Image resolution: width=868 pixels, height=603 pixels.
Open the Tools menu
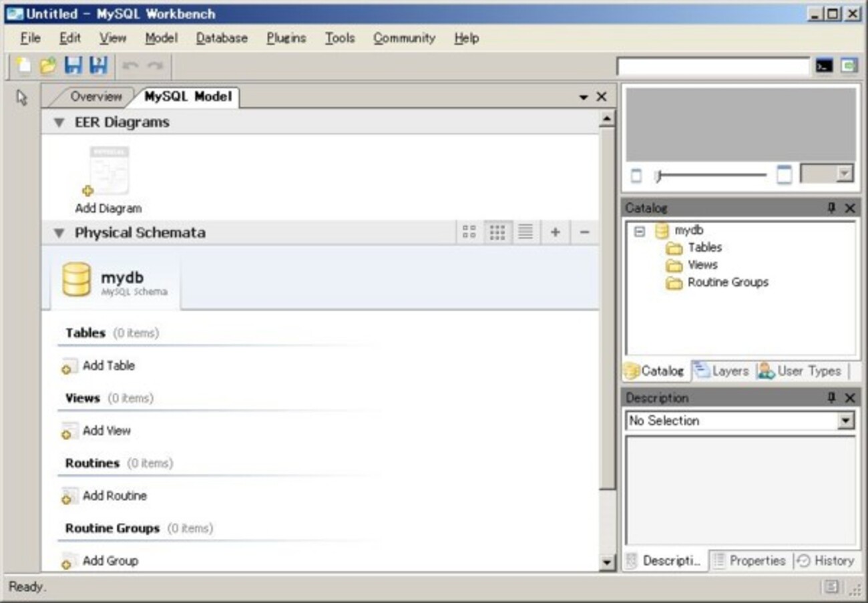pyautogui.click(x=340, y=38)
